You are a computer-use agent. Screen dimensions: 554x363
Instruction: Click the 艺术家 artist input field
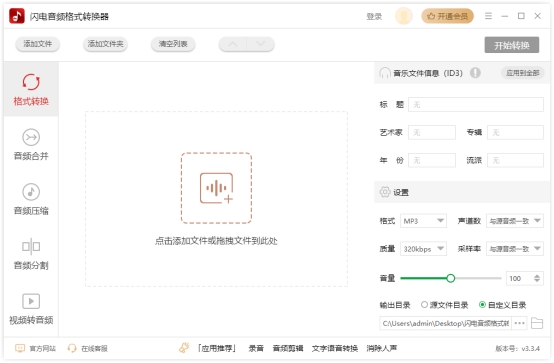click(432, 133)
